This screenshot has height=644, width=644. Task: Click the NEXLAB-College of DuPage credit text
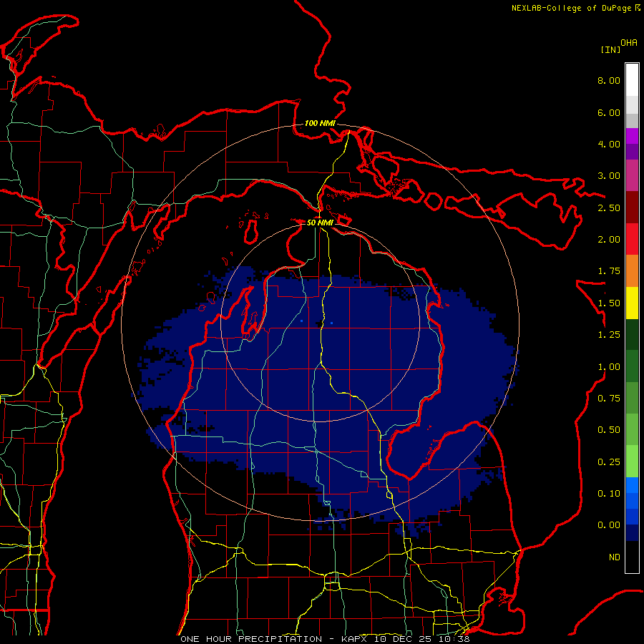coord(571,8)
